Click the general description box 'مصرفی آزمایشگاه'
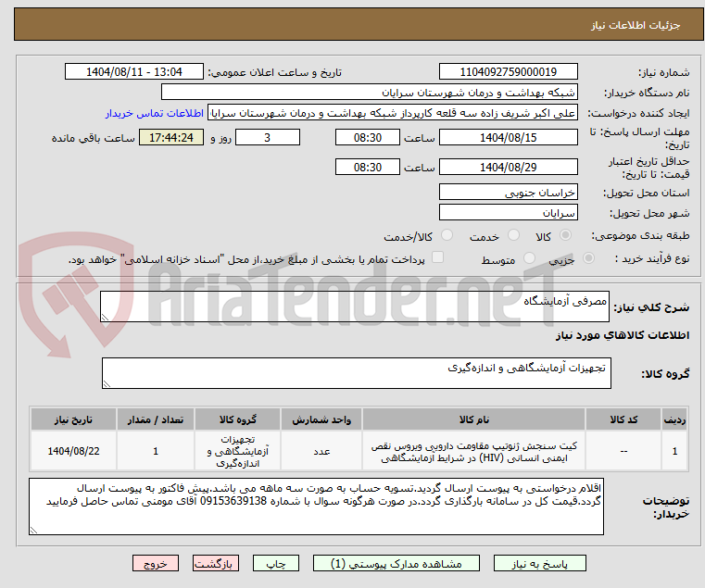Image resolution: width=705 pixels, height=588 pixels. 355,307
